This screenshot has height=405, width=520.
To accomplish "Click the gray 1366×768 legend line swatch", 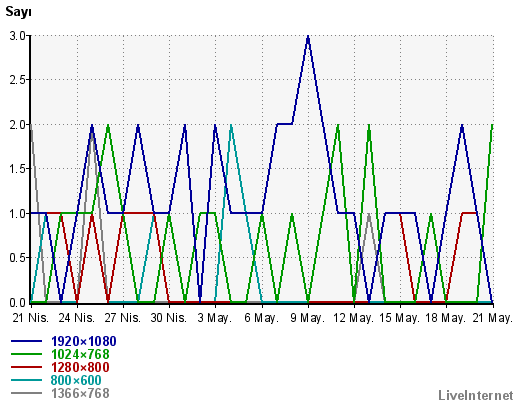I will [27, 393].
